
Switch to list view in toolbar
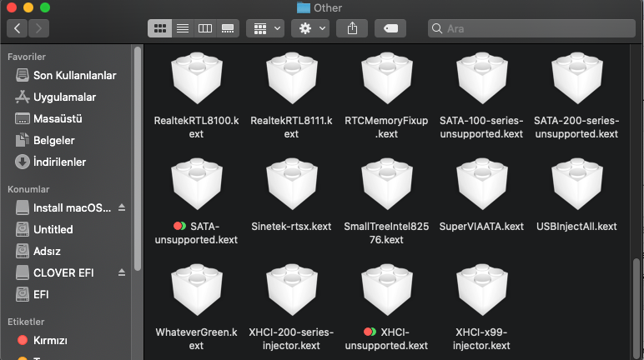tap(182, 28)
